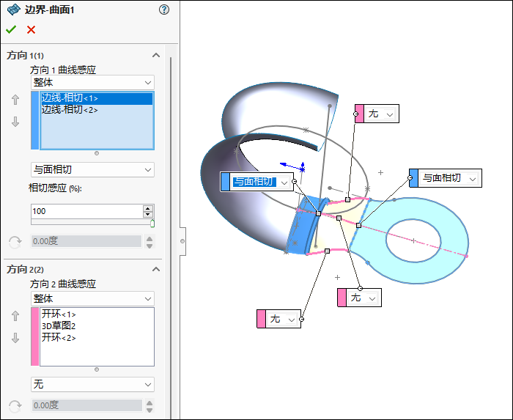Click the direction 1 draft angle rotate icon

click(15, 243)
